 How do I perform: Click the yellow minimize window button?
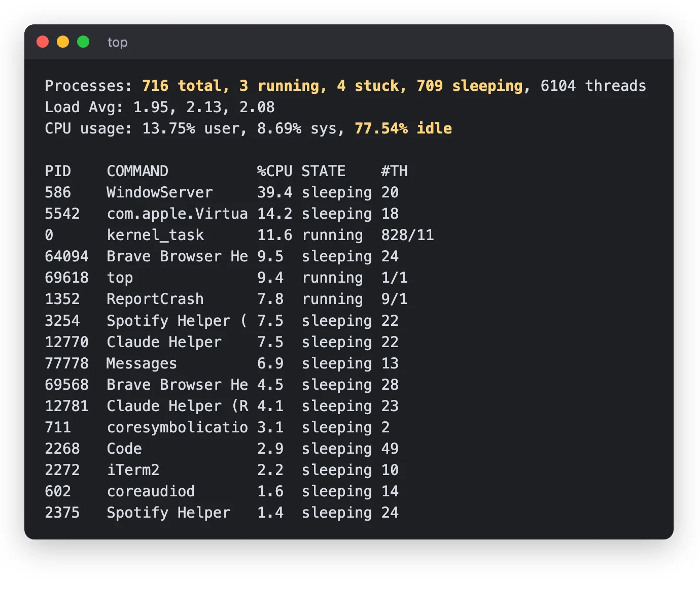click(x=63, y=42)
